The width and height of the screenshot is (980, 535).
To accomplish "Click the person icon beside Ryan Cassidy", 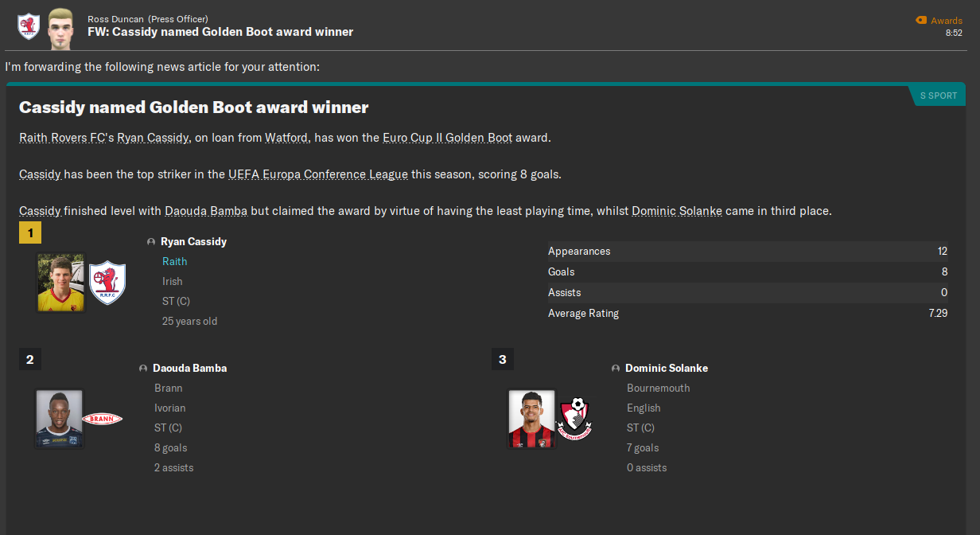I will click(x=151, y=242).
